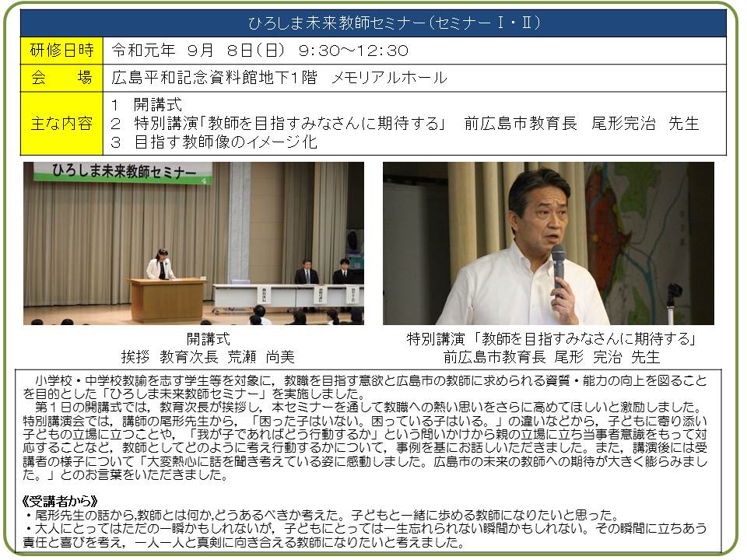Open the right photo of speaker with microphone
This screenshot has height=560, width=747.
pos(548,243)
